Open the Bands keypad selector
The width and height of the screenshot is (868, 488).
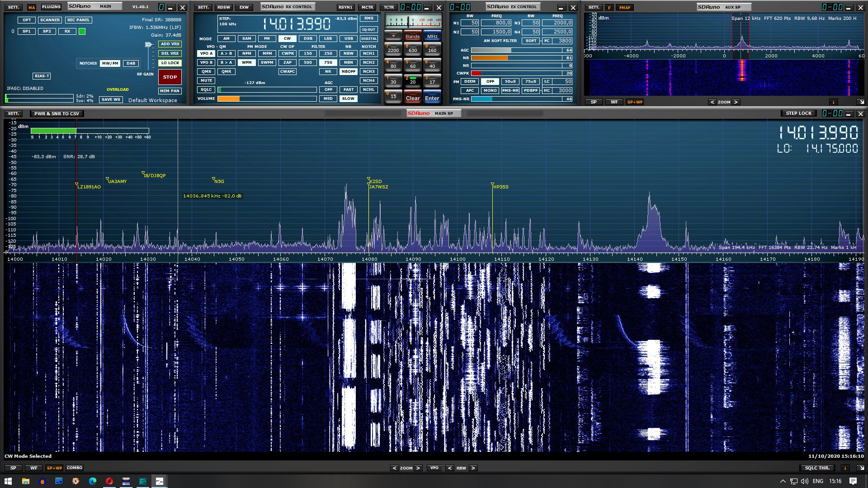click(412, 36)
